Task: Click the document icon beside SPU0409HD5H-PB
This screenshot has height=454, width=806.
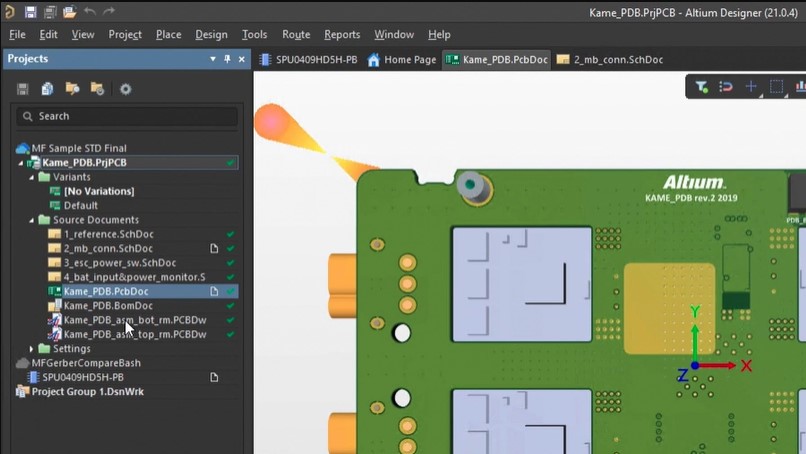Action: pos(214,377)
